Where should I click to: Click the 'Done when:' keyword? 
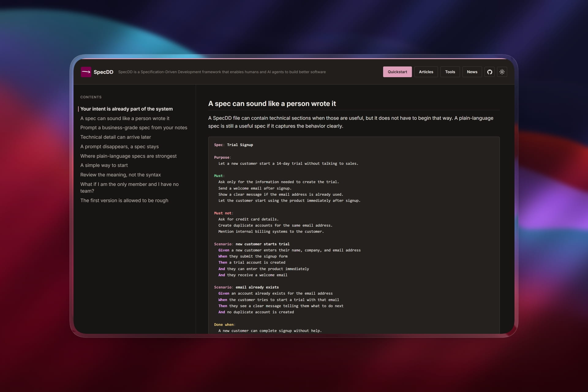[224, 325]
